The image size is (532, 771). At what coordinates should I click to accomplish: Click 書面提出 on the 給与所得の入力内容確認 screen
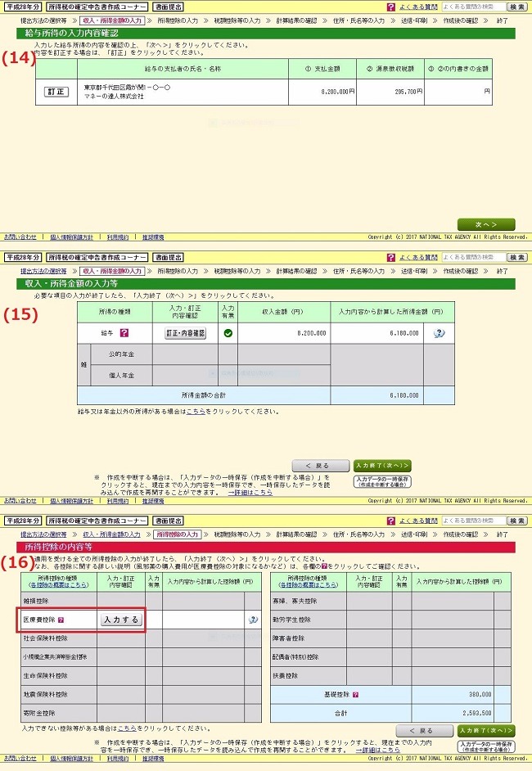pyautogui.click(x=168, y=7)
